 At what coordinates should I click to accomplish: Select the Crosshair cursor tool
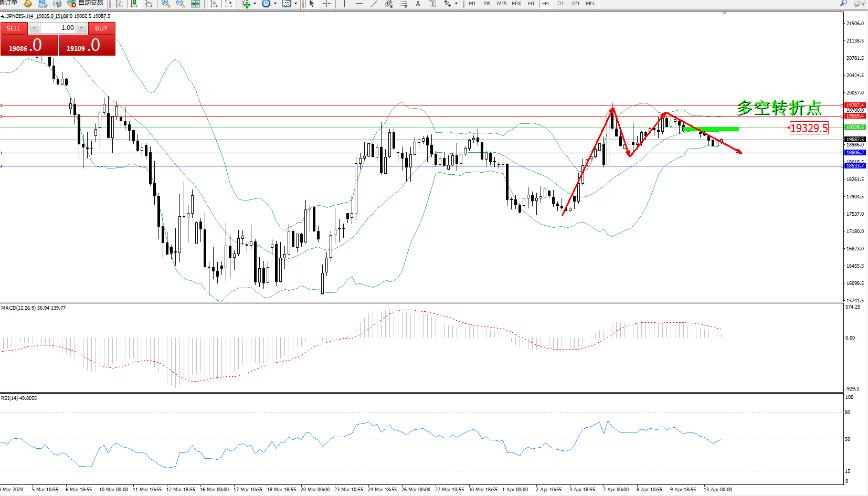[x=326, y=4]
